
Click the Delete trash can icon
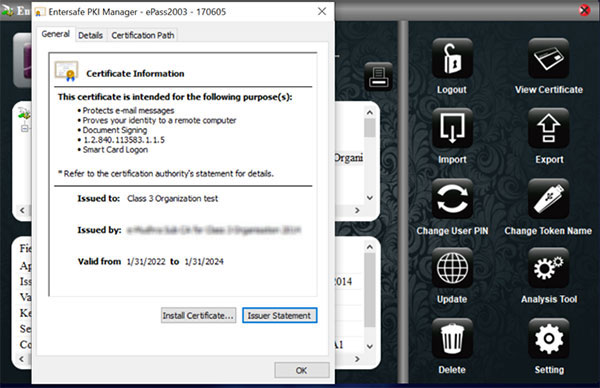pos(452,338)
